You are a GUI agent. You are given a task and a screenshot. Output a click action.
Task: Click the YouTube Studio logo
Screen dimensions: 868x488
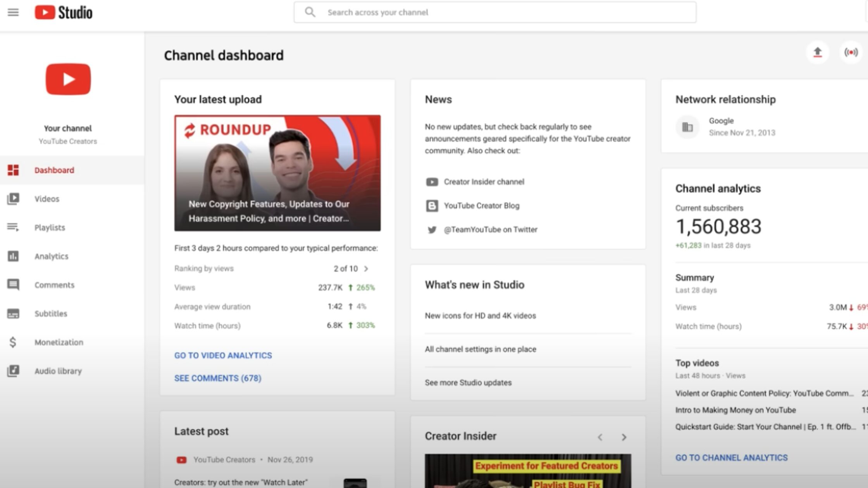[x=64, y=12]
